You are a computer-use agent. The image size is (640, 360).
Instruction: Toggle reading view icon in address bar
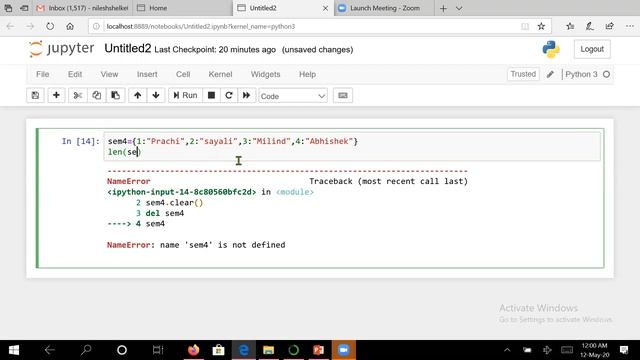[525, 27]
